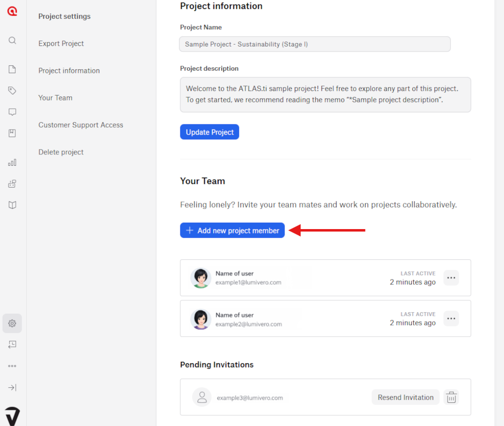Viewport: 504px width, 426px height.
Task: Open the codes tag icon
Action: (x=12, y=91)
